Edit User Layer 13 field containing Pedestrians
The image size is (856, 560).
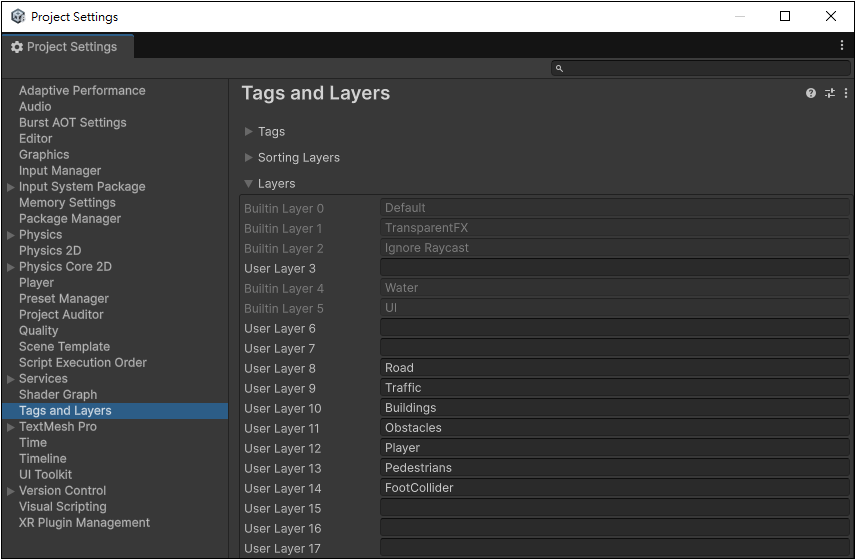615,468
